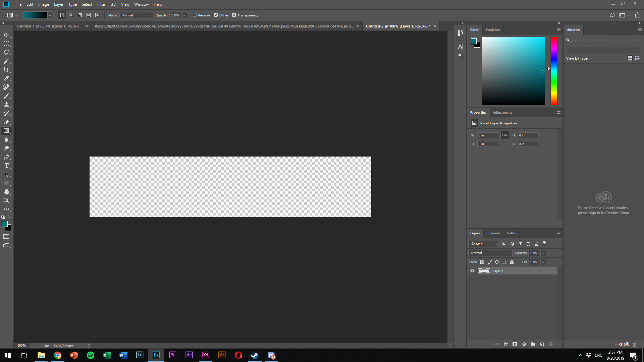
Task: Choose the Angle Gradient style
Action: tap(80, 15)
